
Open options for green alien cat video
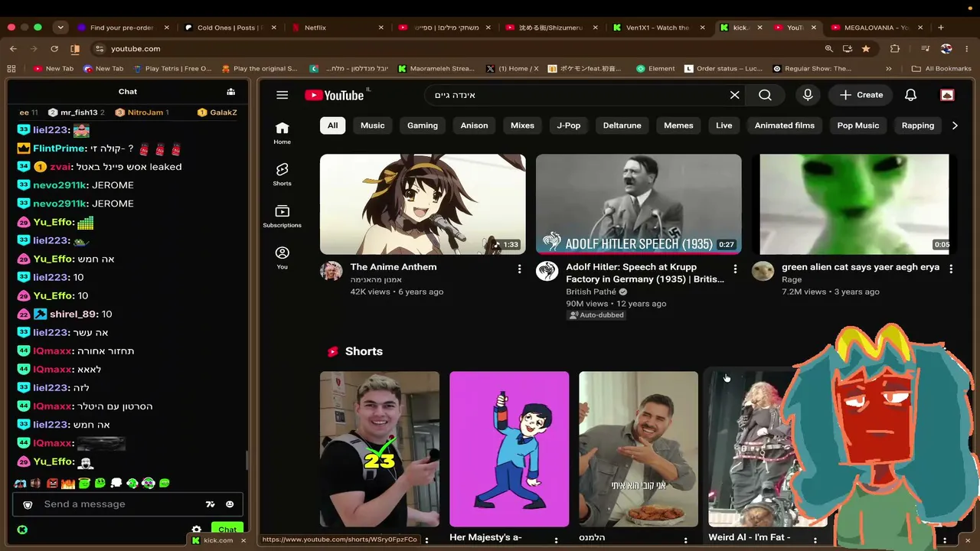pos(951,269)
